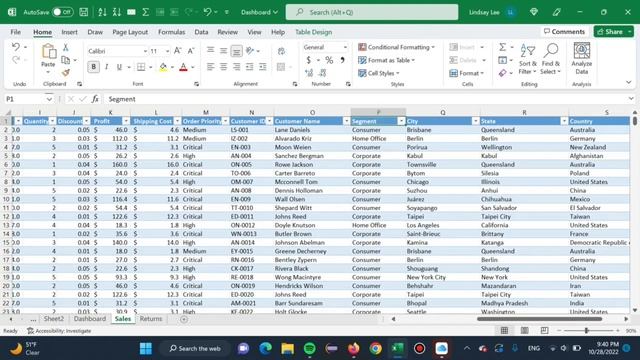Open Cell Styles menu

tap(378, 73)
